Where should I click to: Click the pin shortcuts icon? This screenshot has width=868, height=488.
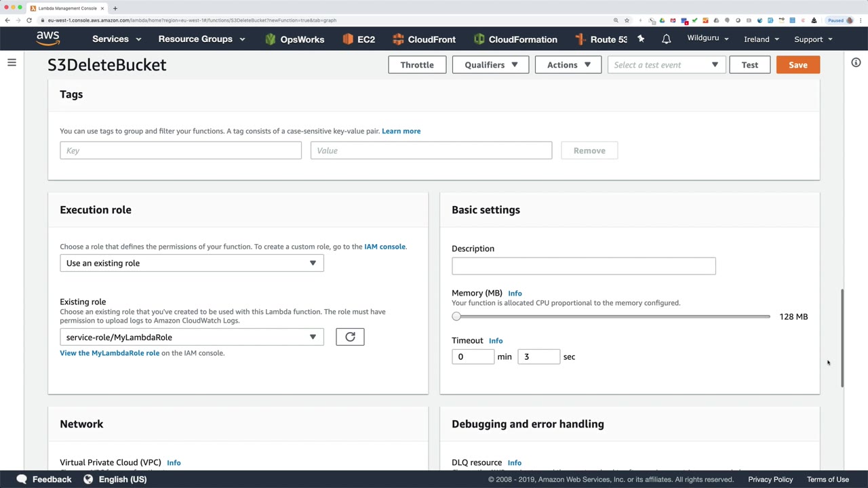[641, 39]
